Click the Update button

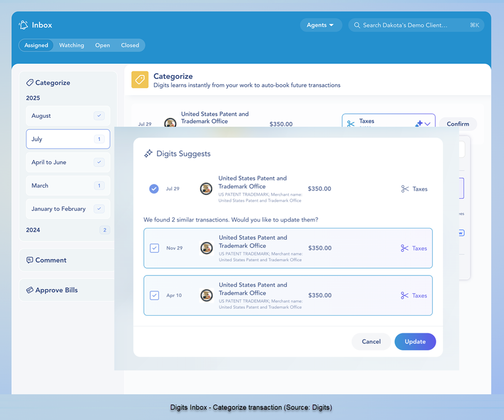pyautogui.click(x=415, y=341)
